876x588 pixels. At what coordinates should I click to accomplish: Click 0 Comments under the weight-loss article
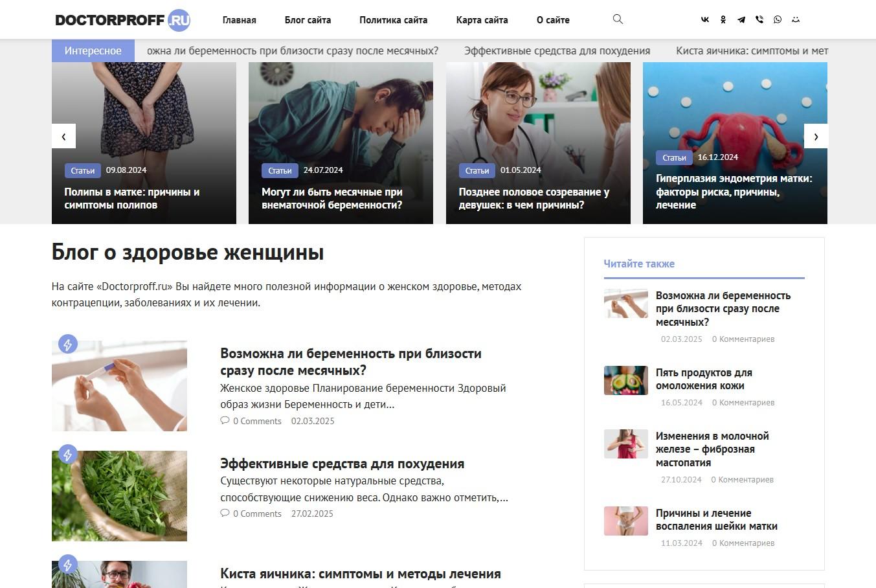coord(257,514)
